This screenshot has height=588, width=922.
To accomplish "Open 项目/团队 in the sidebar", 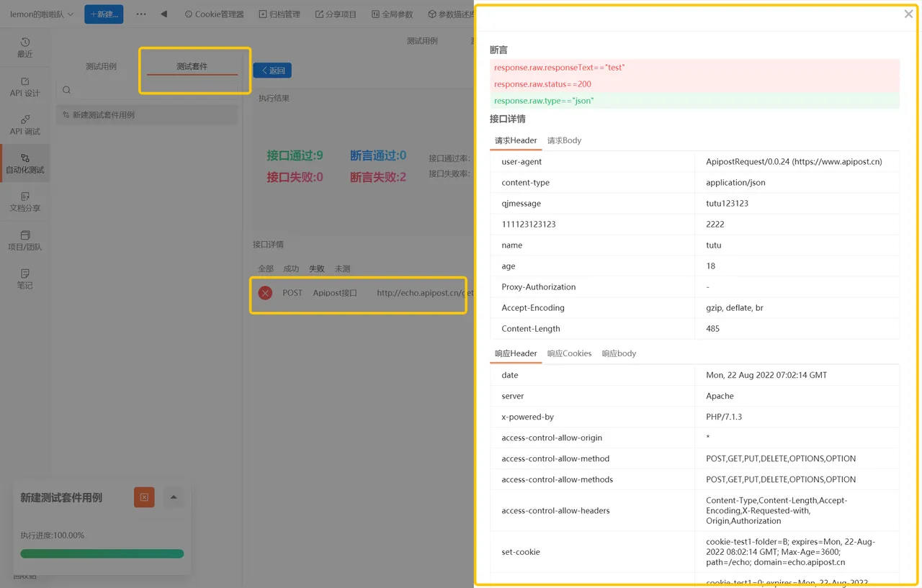I will point(25,240).
